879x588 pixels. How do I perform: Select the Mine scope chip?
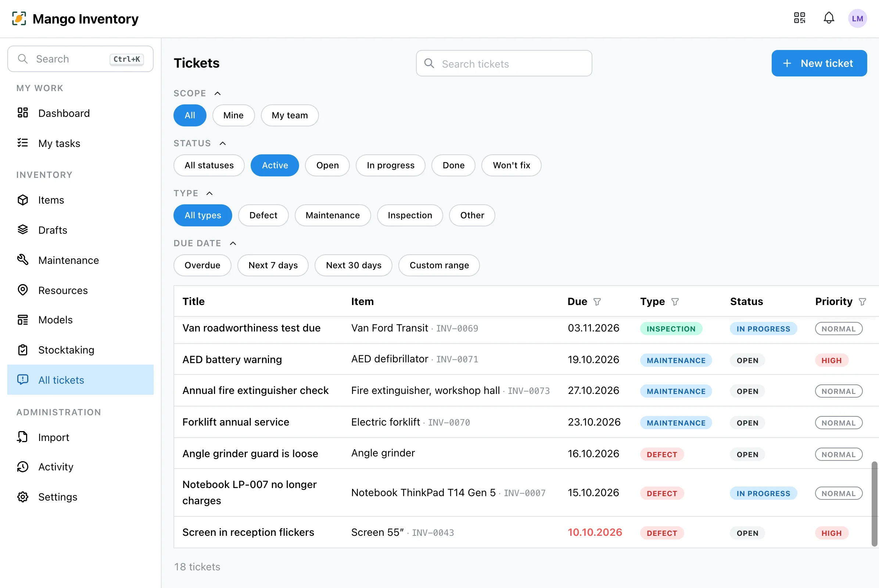tap(233, 115)
